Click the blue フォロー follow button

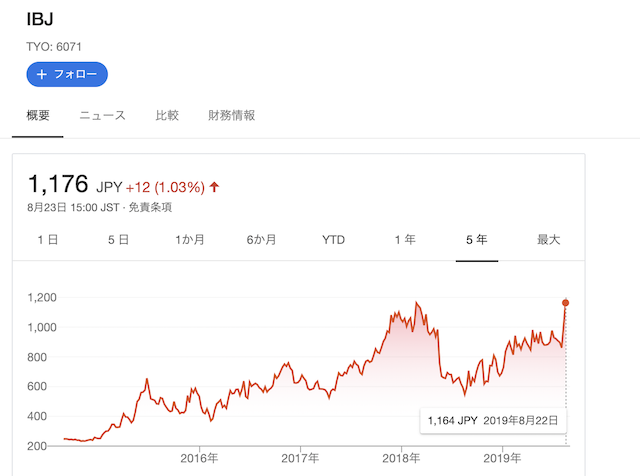point(67,74)
